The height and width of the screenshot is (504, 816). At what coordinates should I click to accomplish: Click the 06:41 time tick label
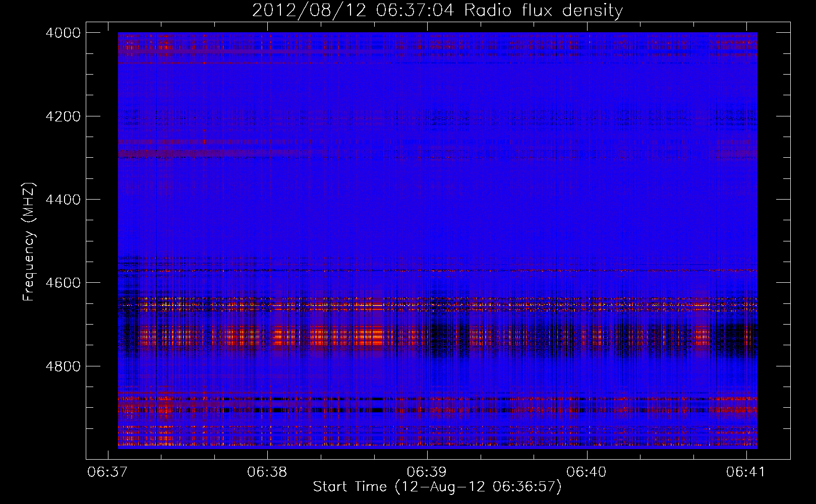coord(746,472)
